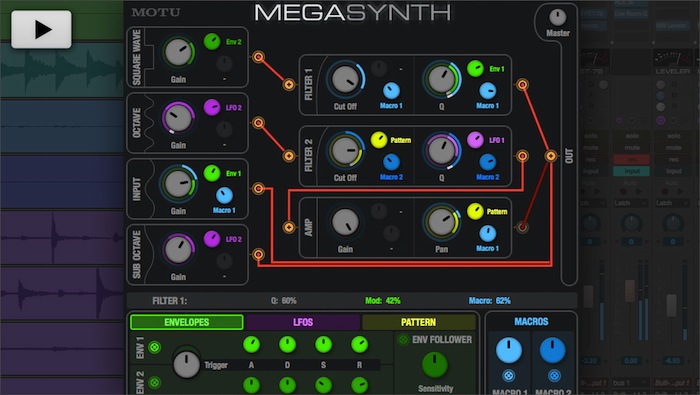Click the Filter 2 yellow Pattern mod knob
Screen dimensions: 700x395
pos(379,140)
